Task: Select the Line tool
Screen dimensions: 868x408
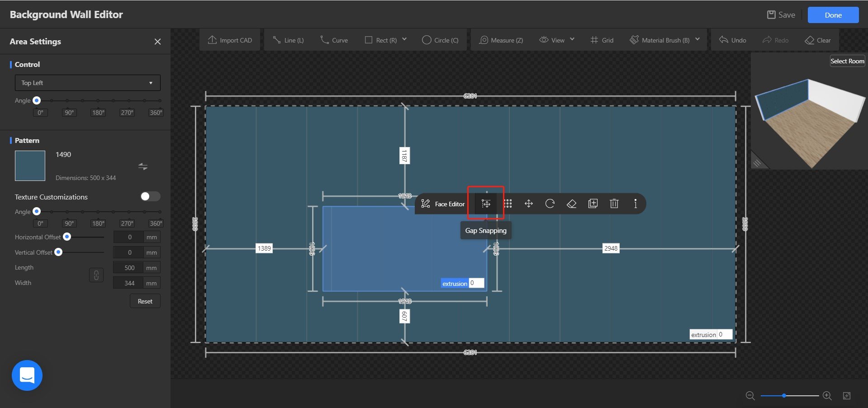Action: point(288,40)
